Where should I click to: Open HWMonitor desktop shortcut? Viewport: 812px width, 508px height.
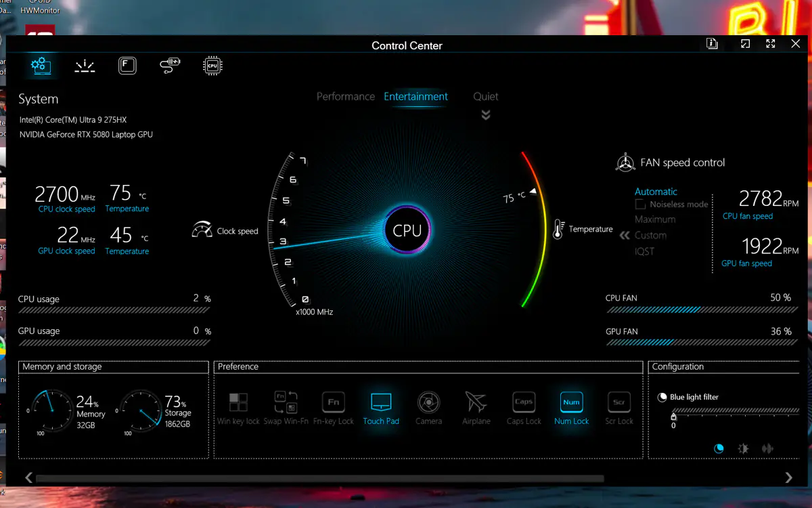point(41,8)
